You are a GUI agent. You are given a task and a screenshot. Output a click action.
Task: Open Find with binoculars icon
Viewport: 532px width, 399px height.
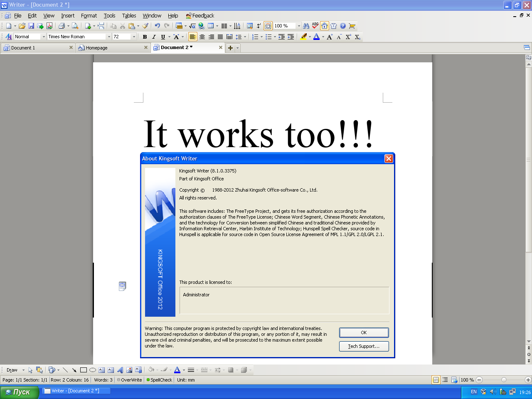(x=306, y=26)
